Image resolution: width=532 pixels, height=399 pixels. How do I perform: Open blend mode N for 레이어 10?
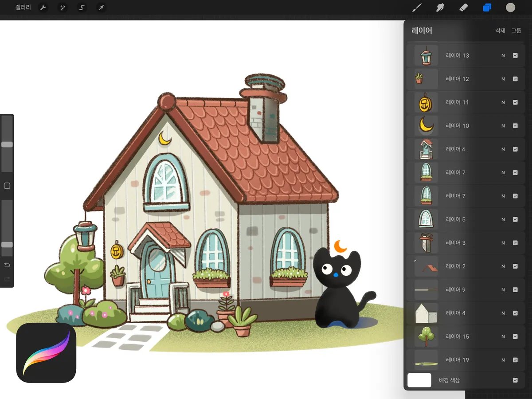point(503,126)
